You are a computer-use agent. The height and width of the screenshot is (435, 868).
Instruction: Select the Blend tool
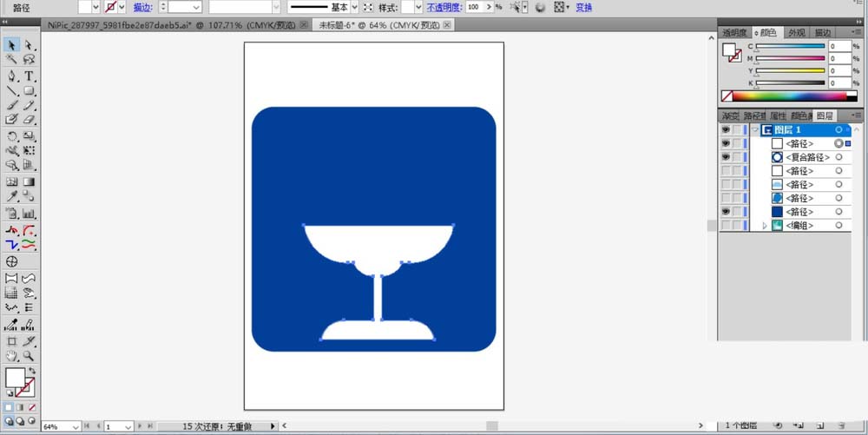point(29,196)
